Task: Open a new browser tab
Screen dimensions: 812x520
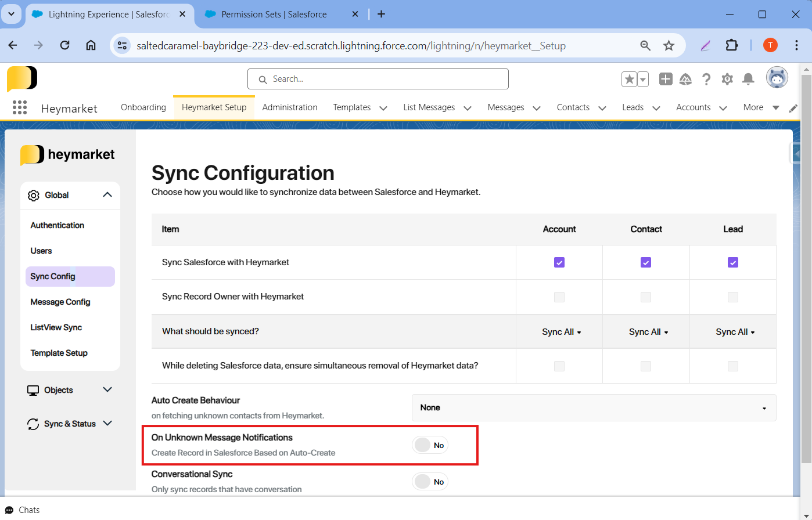Action: (x=381, y=14)
